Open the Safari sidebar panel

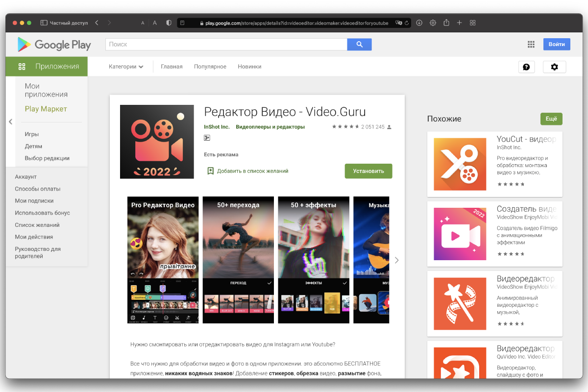pyautogui.click(x=44, y=23)
